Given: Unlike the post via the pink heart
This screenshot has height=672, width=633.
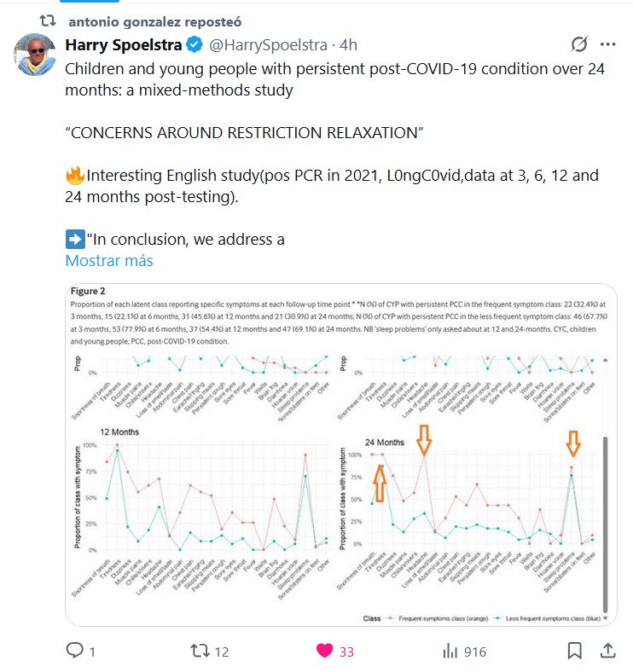Looking at the screenshot, I should click(324, 651).
